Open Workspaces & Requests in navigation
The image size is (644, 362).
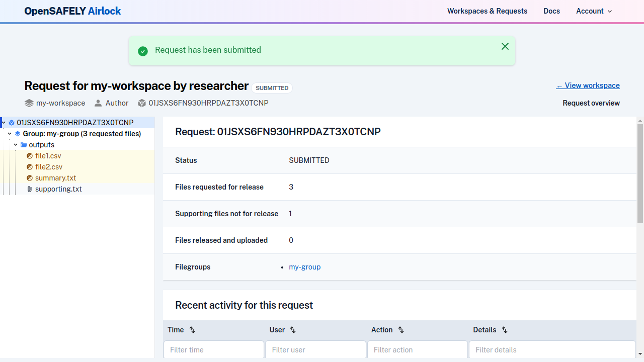click(x=487, y=11)
